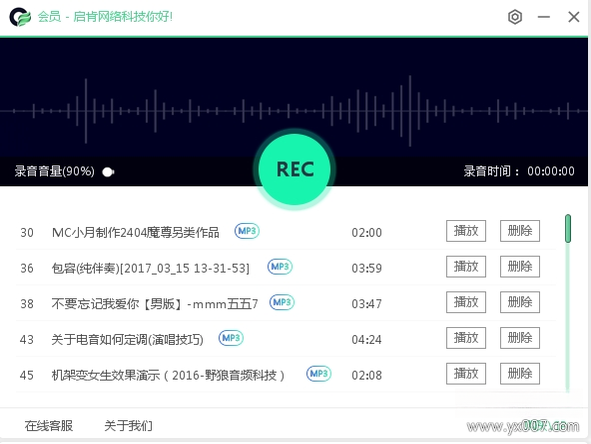This screenshot has width=591, height=444.
Task: Click the 会员 - 启肯网络科技你好! title text
Action: (105, 17)
